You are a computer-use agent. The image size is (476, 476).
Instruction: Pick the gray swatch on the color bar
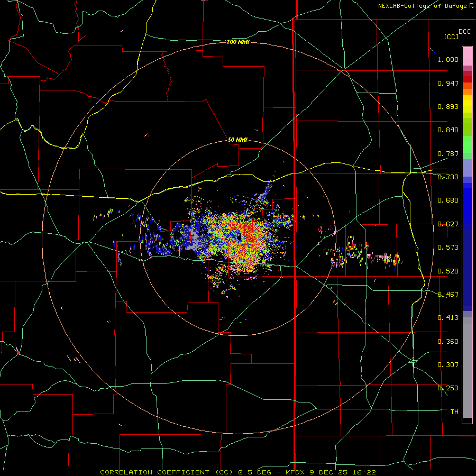[467, 368]
